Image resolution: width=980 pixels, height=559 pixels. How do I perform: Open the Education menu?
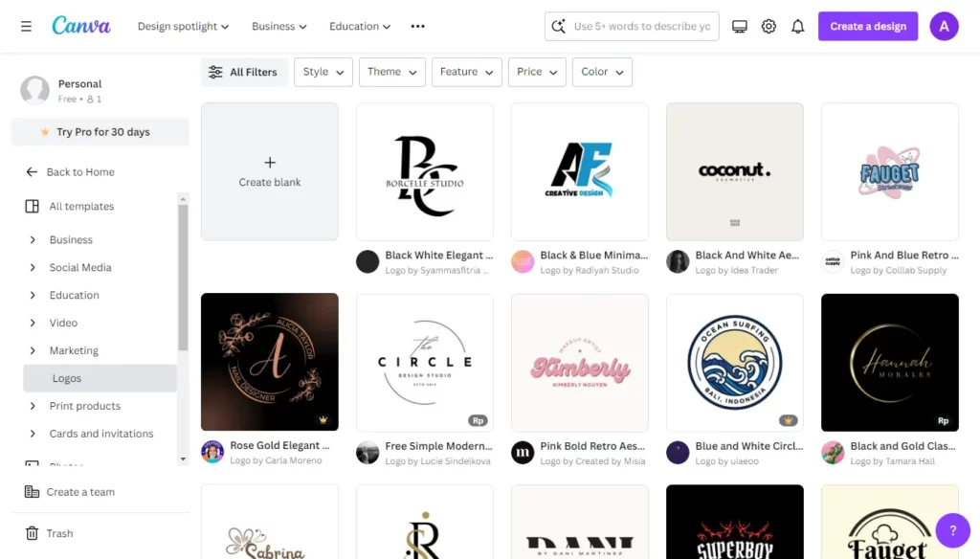coord(360,27)
